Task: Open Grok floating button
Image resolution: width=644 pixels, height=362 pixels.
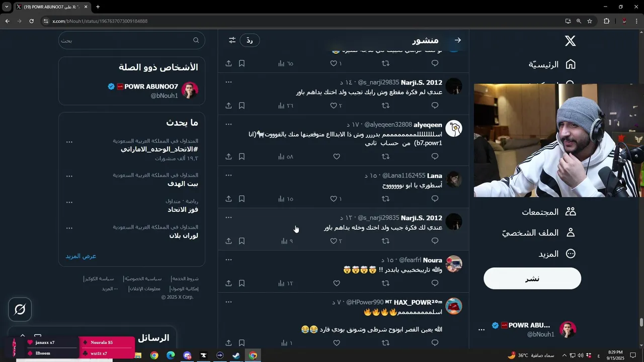Action: (20, 309)
